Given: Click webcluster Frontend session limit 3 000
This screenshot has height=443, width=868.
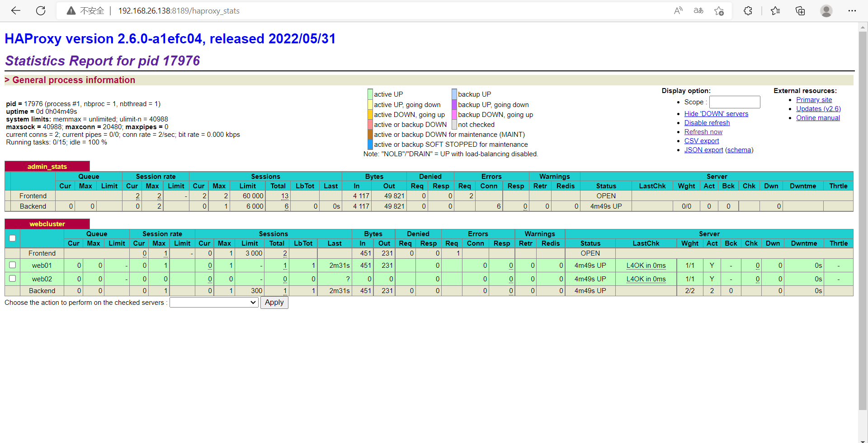Looking at the screenshot, I should pyautogui.click(x=254, y=253).
